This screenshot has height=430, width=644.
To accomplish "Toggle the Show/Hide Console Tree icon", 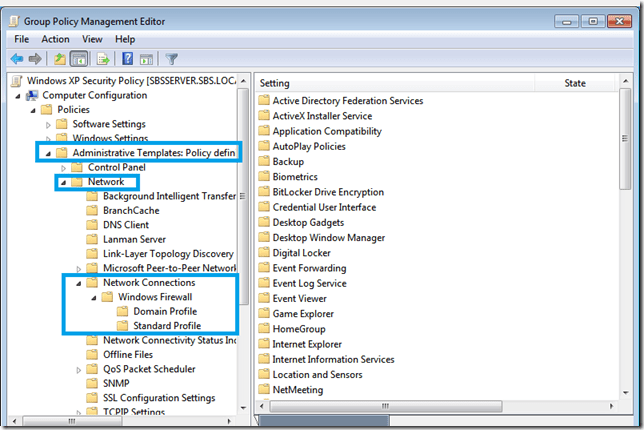I will [x=79, y=59].
